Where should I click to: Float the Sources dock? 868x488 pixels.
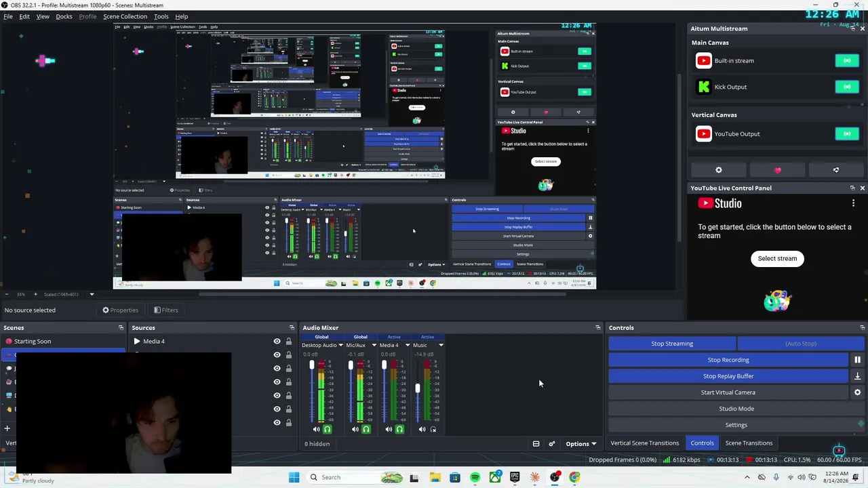(x=293, y=328)
